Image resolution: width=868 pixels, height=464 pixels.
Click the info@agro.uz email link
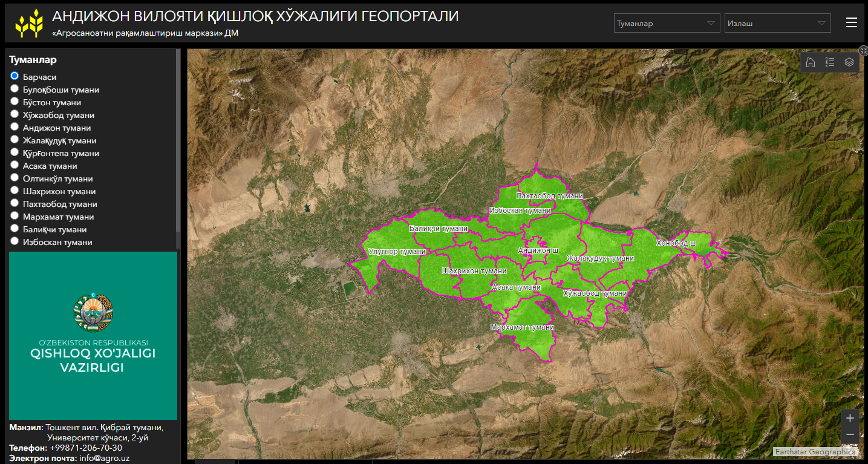pyautogui.click(x=104, y=459)
